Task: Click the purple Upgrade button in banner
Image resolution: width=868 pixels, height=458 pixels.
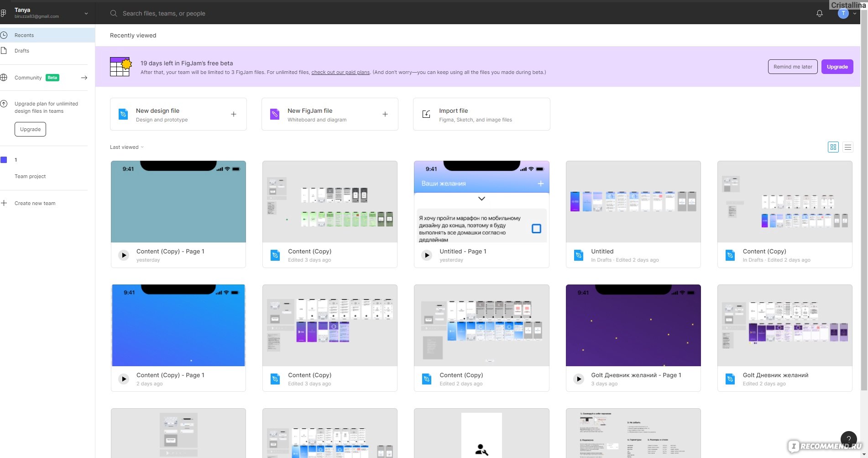Action: click(x=837, y=67)
